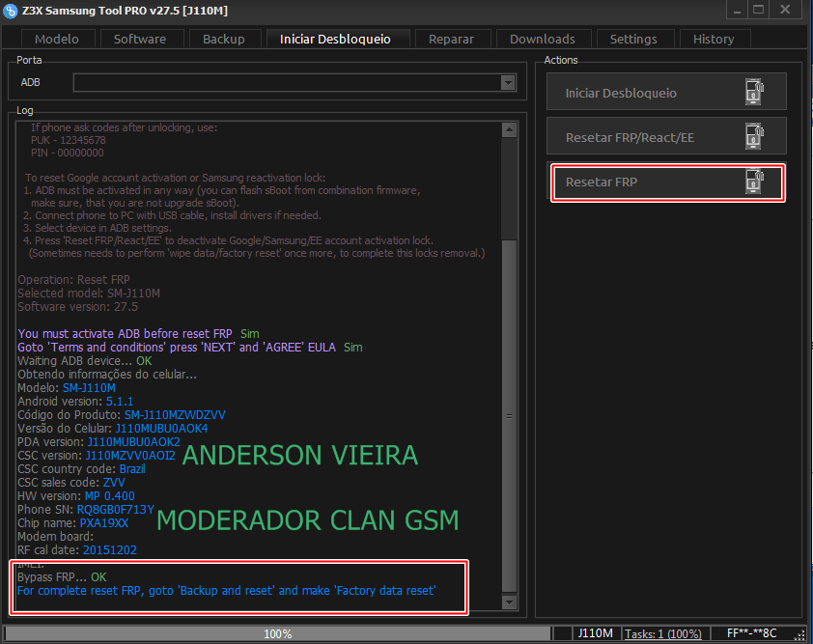813x644 pixels.
Task: Click product code SM-J110MZWDZVV
Action: (175, 415)
